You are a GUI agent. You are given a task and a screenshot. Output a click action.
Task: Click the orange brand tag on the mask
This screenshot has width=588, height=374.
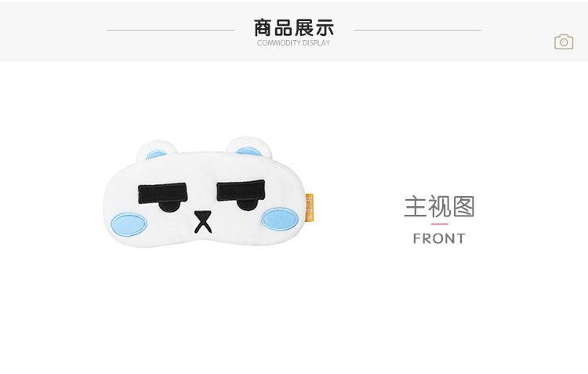coord(310,208)
